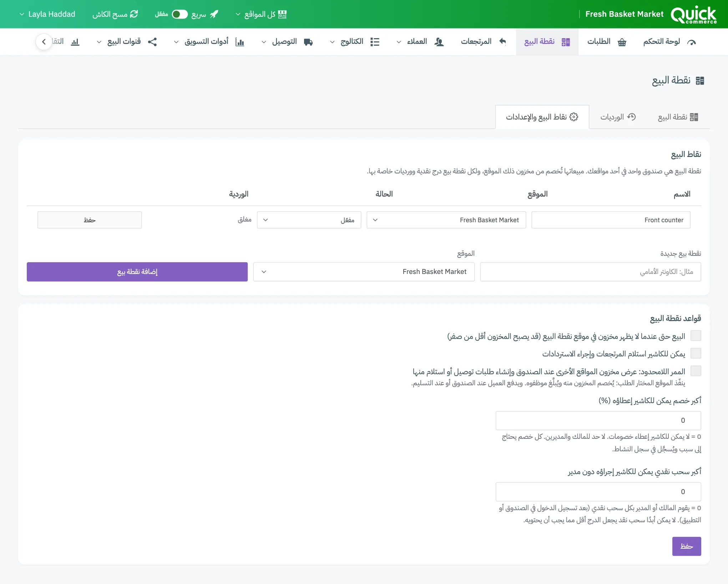Click the Quick commerce logo

tap(693, 14)
